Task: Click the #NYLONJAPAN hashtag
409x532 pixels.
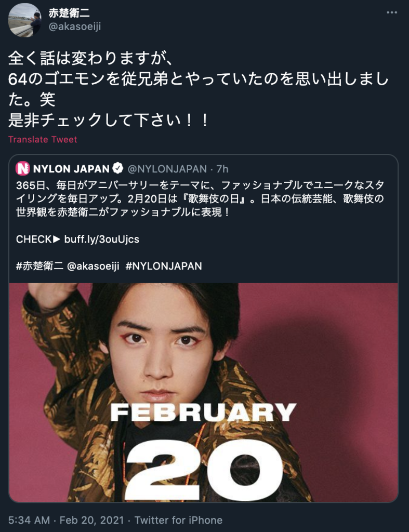Action: 164,265
